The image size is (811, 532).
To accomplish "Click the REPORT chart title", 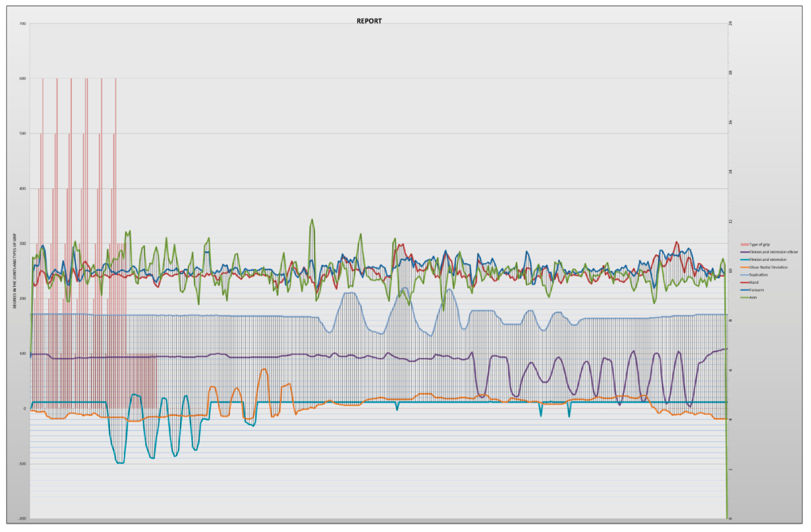I will (x=369, y=21).
